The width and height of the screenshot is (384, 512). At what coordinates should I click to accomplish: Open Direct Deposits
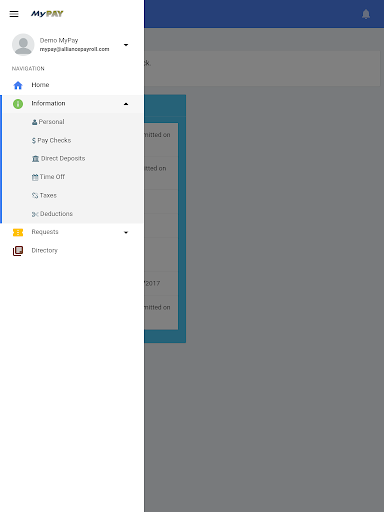pyautogui.click(x=63, y=158)
